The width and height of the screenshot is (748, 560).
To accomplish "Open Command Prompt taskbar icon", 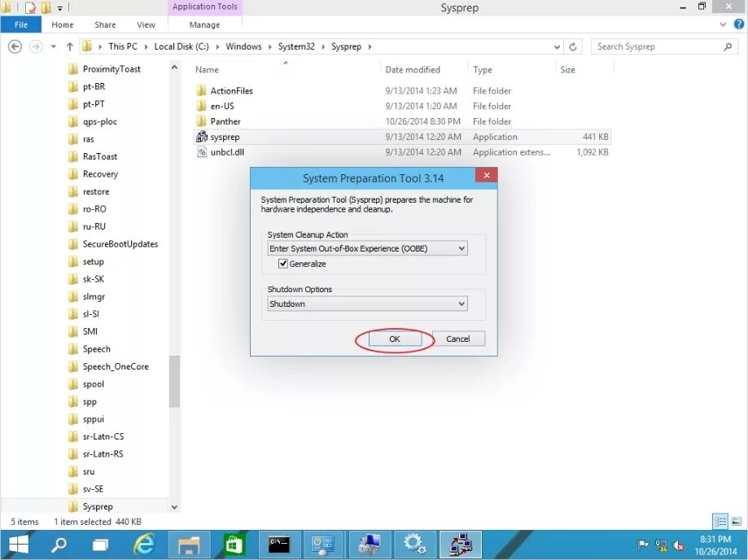I will 279,545.
